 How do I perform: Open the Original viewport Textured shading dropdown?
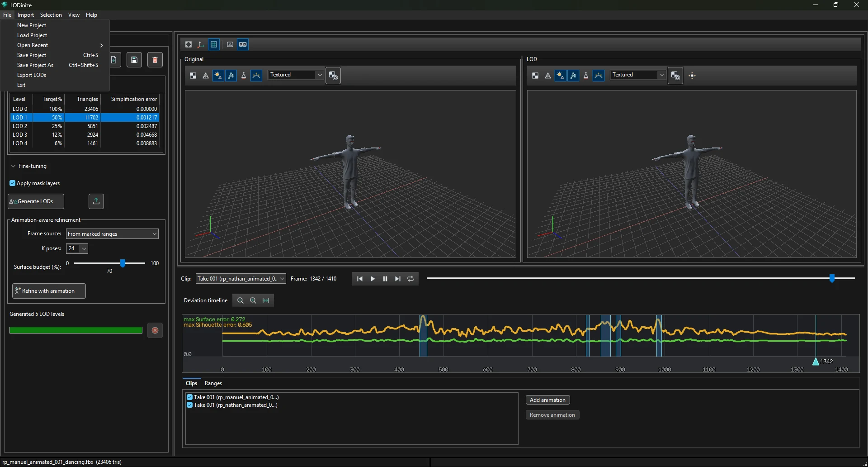tap(296, 75)
